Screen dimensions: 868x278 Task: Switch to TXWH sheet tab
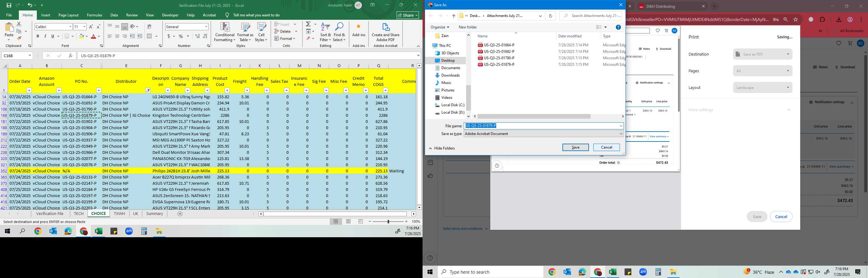pyautogui.click(x=119, y=214)
